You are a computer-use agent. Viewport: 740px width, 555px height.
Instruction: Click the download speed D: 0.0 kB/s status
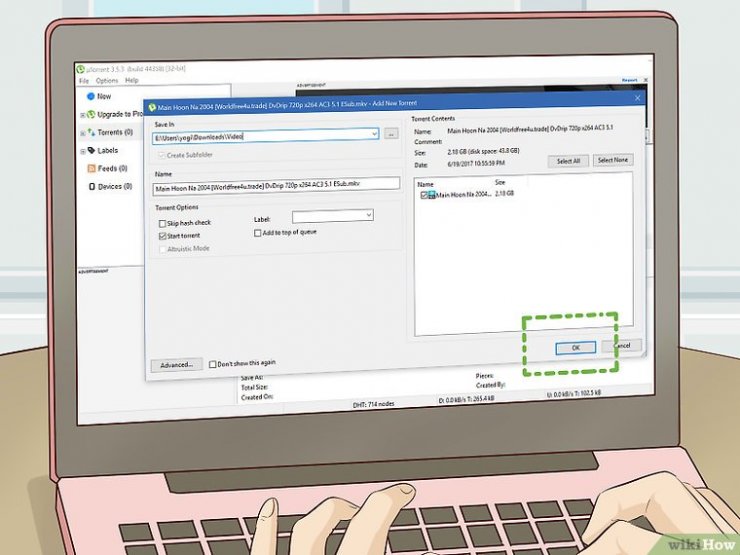[x=466, y=399]
